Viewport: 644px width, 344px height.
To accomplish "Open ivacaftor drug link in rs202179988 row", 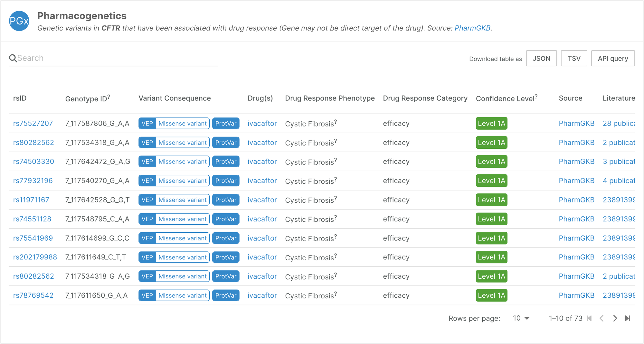I will [262, 257].
